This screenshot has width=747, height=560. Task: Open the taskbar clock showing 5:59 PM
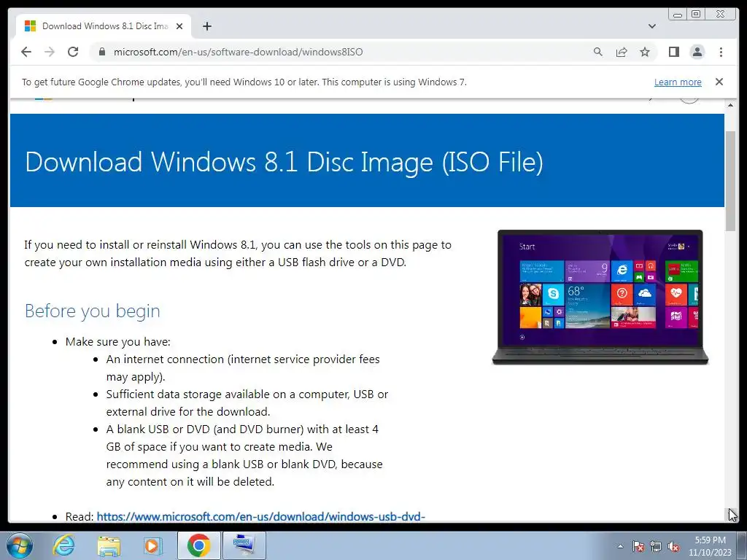pos(710,546)
